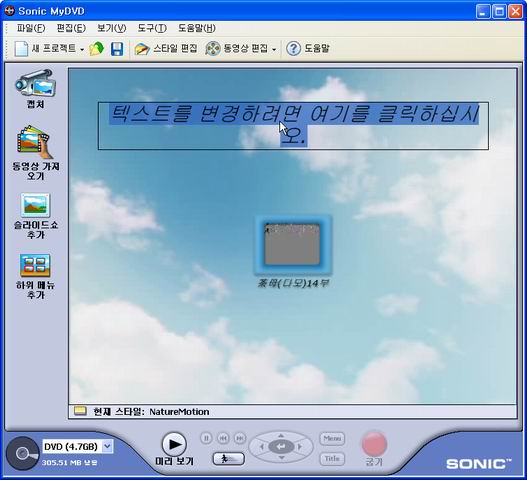Expand the 새 프로젝트 dropdown arrow
This screenshot has width=527, height=480.
[82, 49]
